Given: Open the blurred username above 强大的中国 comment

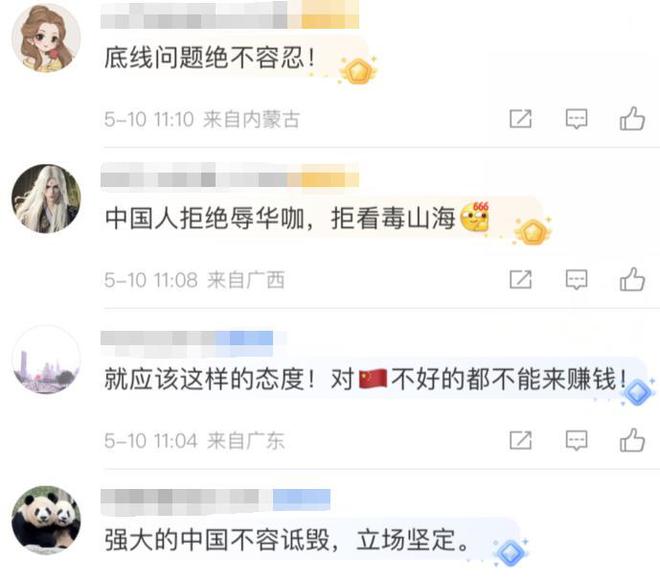Looking at the screenshot, I should tap(215, 499).
